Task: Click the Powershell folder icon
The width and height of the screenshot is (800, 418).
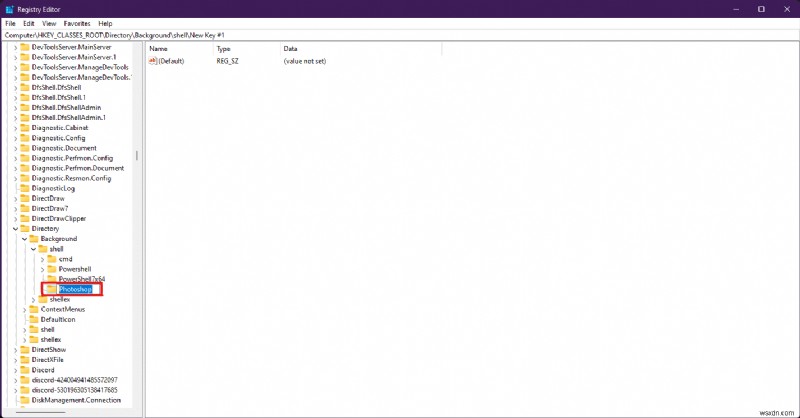Action: tap(52, 269)
